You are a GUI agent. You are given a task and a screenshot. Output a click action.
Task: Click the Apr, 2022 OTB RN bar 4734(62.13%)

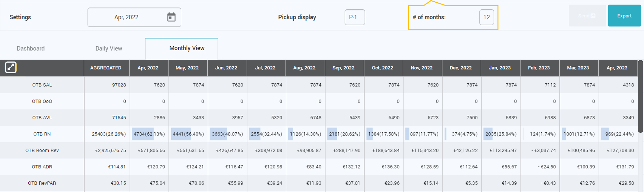(149, 134)
